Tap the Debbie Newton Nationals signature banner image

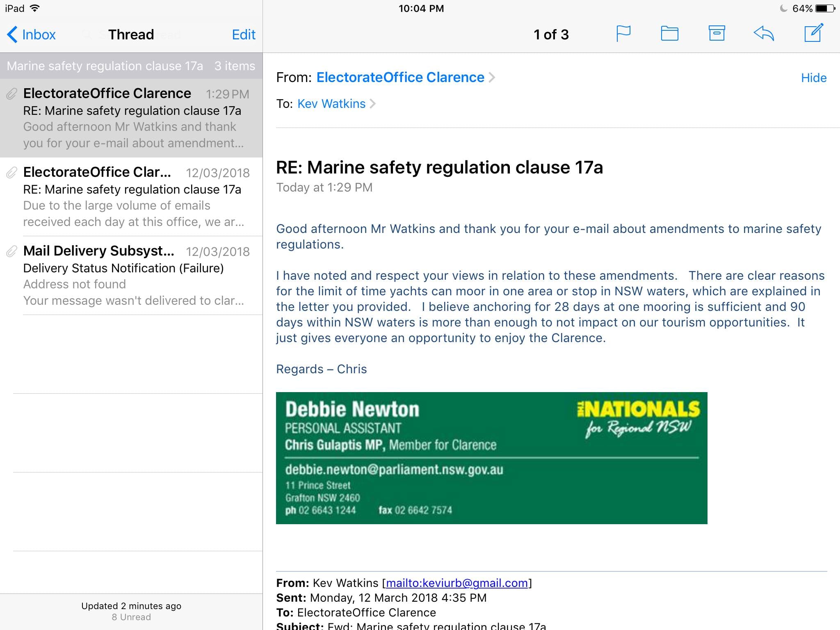tap(491, 458)
